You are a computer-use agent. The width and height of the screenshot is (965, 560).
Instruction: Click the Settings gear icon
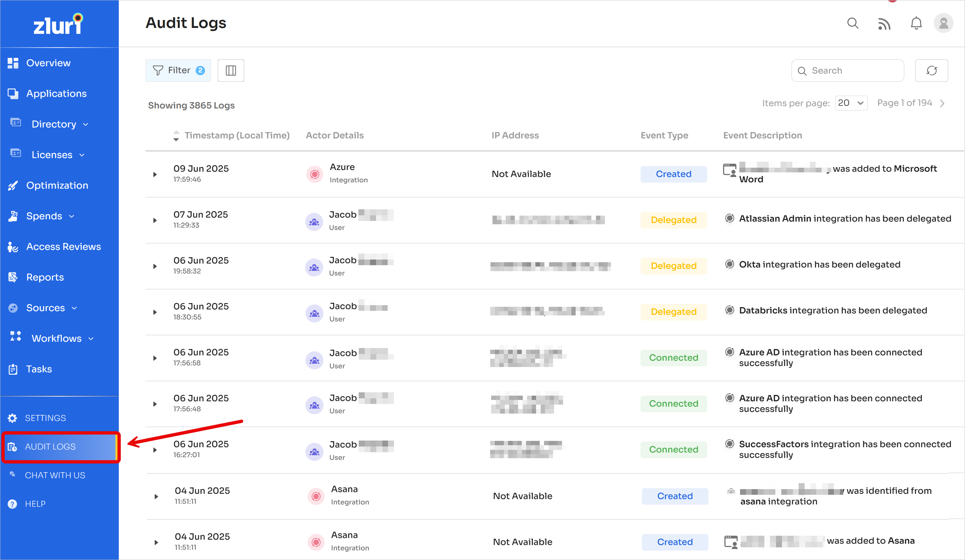click(x=12, y=418)
